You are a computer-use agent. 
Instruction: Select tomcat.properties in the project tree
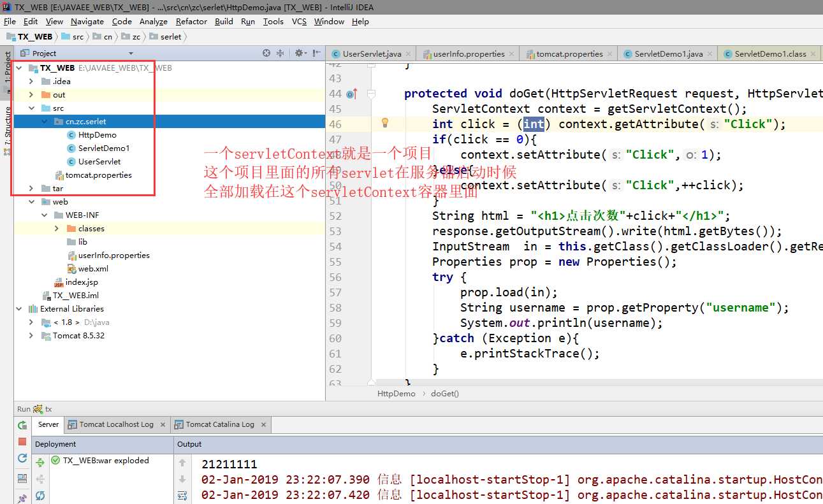(99, 175)
